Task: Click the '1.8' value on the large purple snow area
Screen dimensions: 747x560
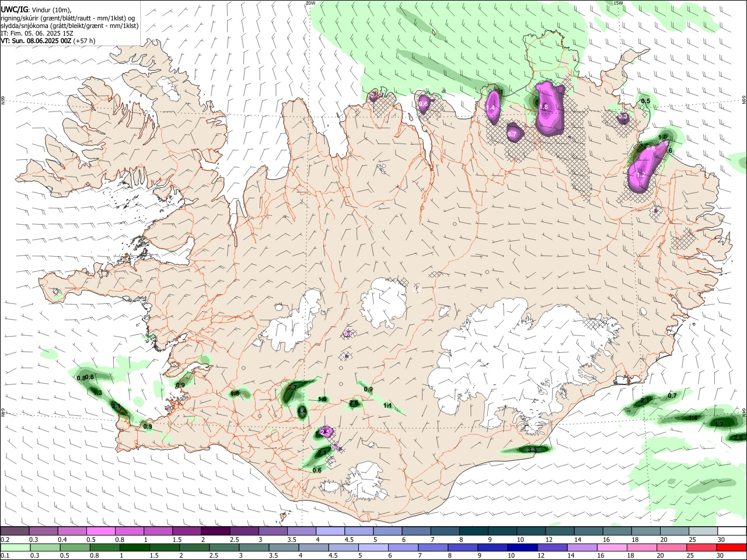Action: [x=543, y=107]
